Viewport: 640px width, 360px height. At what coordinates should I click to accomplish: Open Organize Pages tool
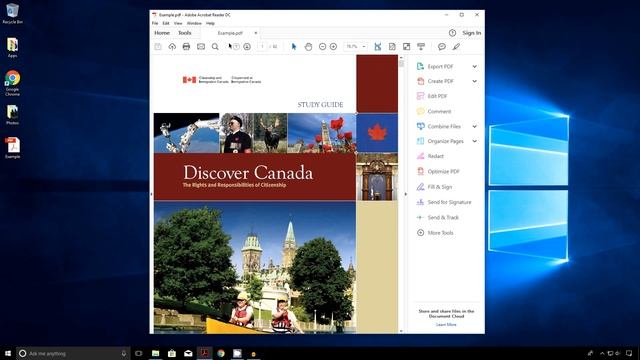tap(445, 141)
